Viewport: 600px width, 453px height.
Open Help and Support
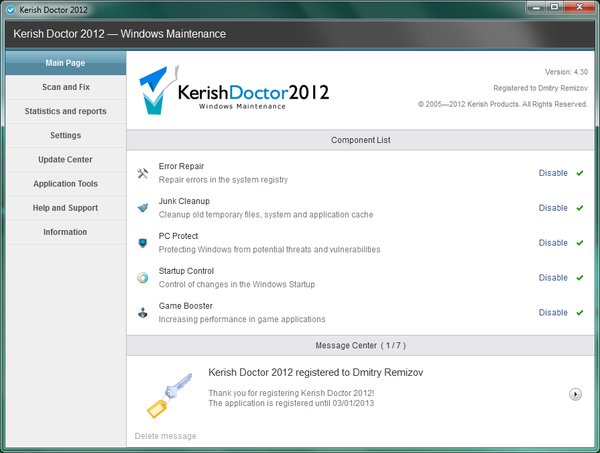[66, 208]
